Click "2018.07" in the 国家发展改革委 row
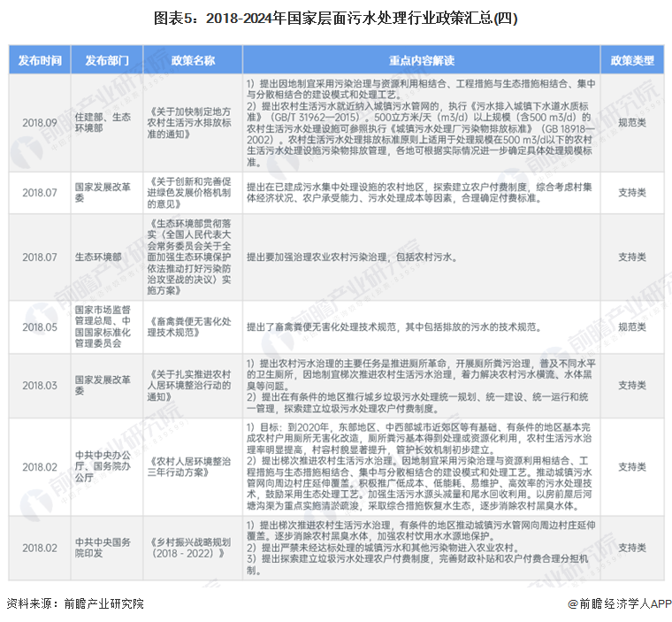 (40, 193)
